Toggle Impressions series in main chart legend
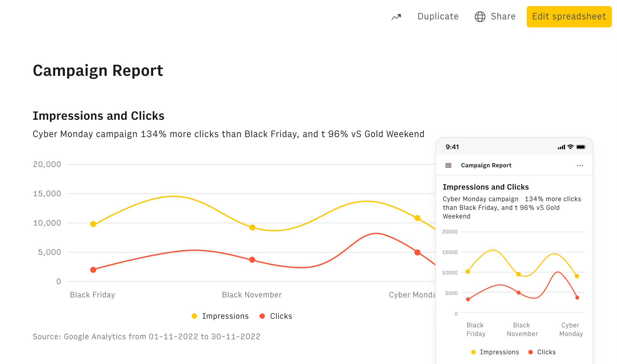The height and width of the screenshot is (364, 617). 220,316
